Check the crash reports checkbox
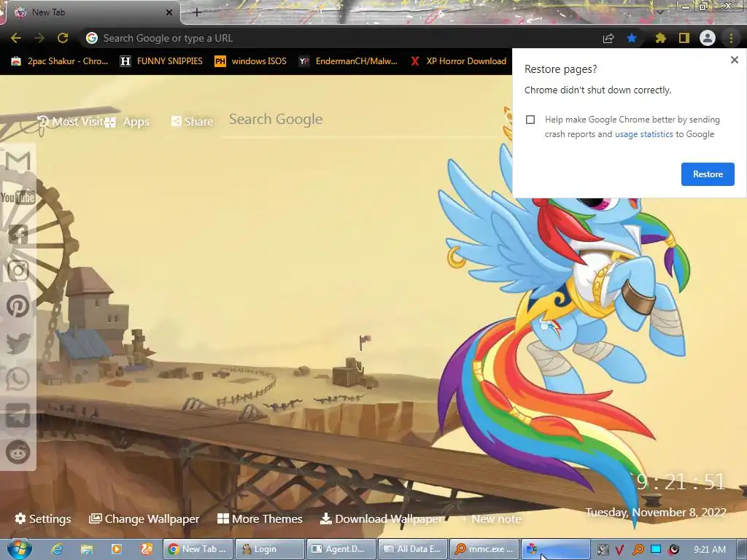 point(530,120)
